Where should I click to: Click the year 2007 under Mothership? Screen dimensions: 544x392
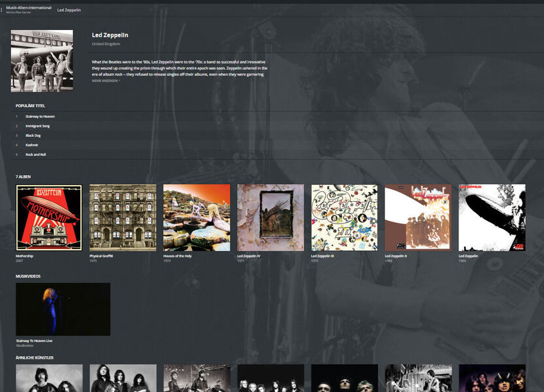[19, 261]
